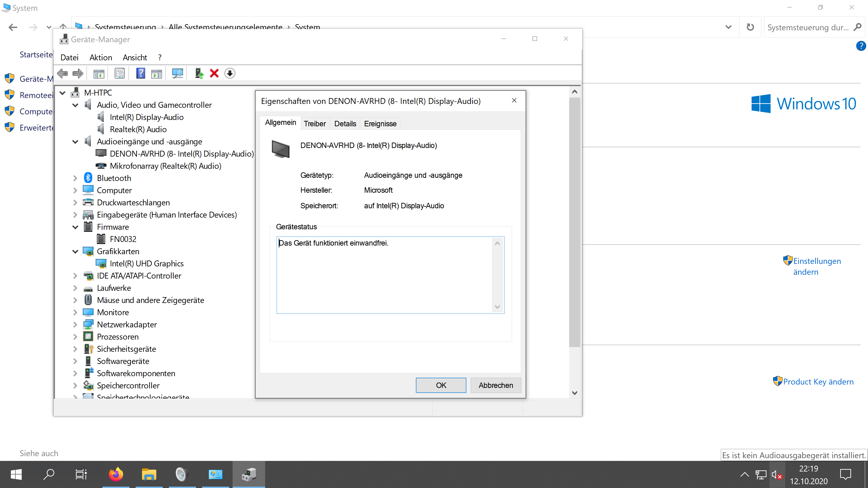Click the Scan for hardware changes icon
Screen dimensions: 868x488
point(177,73)
